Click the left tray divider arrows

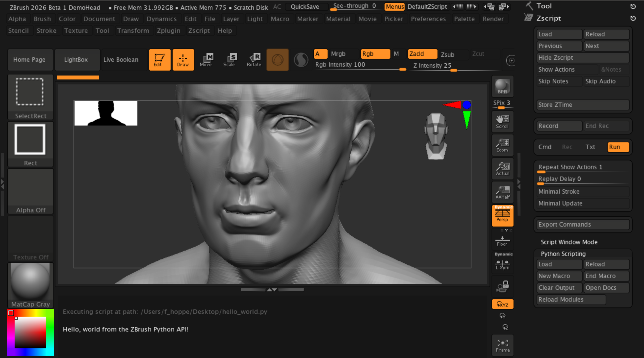[2, 184]
